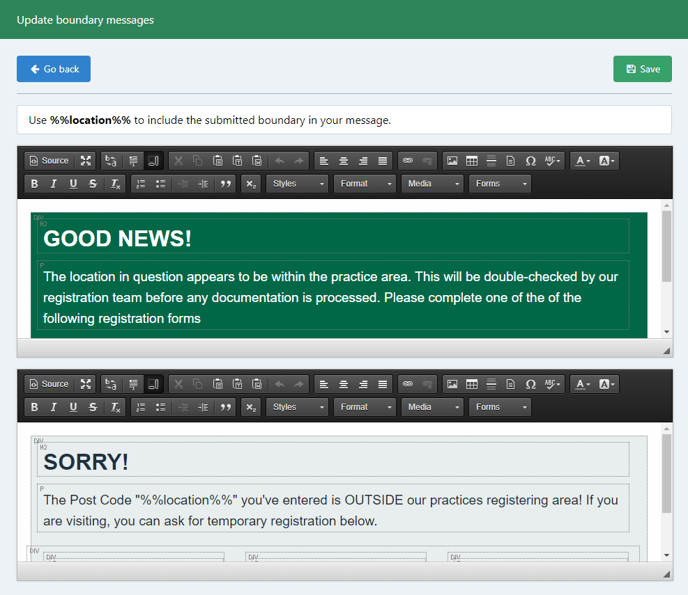688x595 pixels.
Task: Insert numbered list in top editor
Action: click(141, 184)
